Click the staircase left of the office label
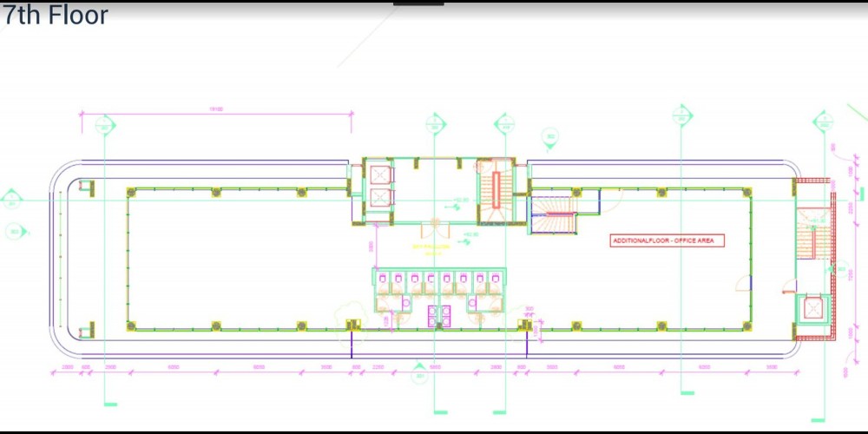The image size is (868, 434). (x=554, y=216)
